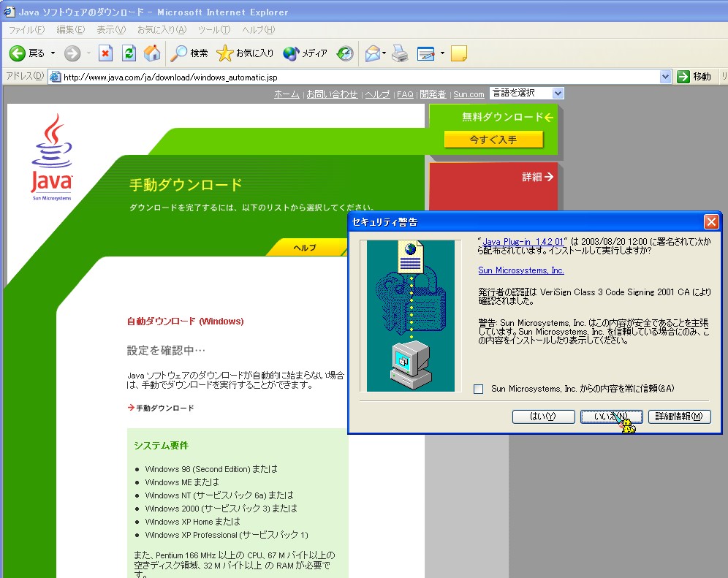Open the メディア media panel

306,53
